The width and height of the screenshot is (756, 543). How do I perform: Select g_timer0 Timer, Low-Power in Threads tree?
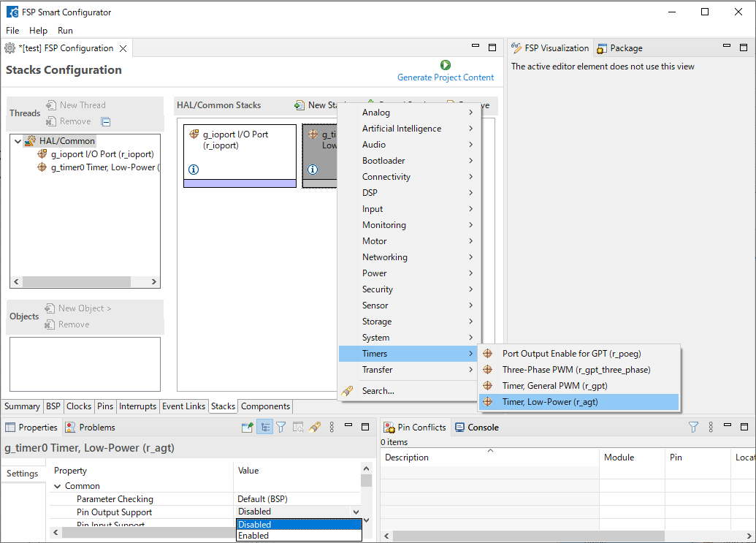click(99, 167)
